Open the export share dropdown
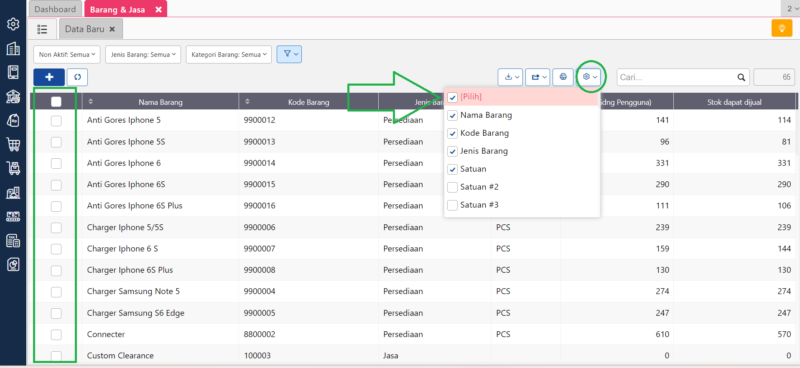The image size is (800, 368). click(538, 77)
